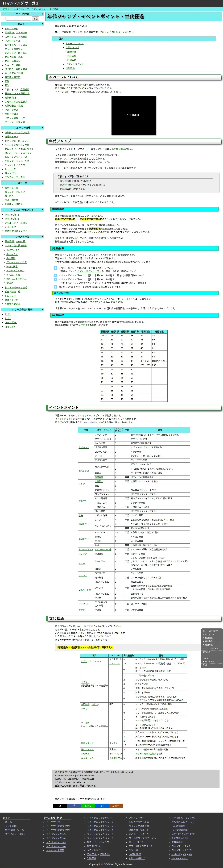Collapse the メニュー sidebar section
This screenshot has height=868, width=223.
click(x=42, y=24)
